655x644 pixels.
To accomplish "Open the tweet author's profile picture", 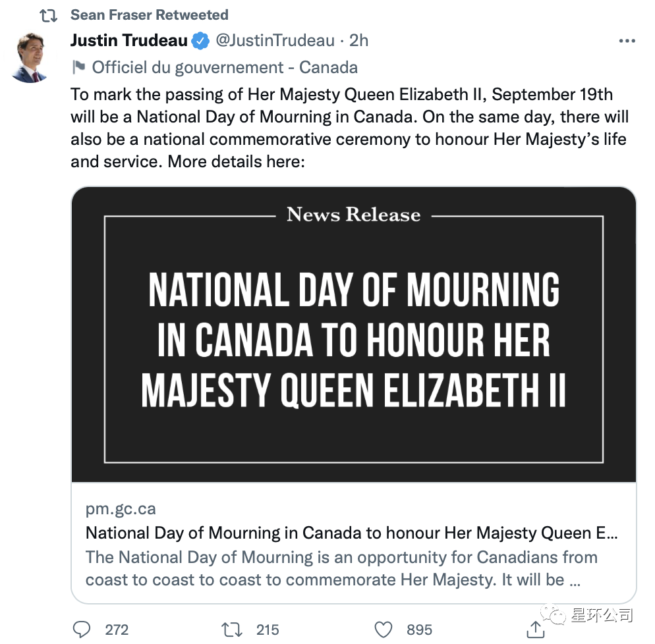I will [x=30, y=57].
